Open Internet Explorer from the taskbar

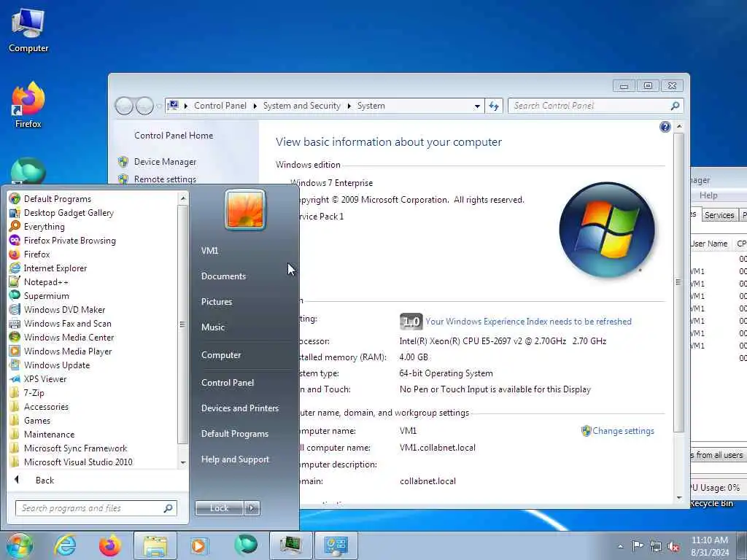65,545
